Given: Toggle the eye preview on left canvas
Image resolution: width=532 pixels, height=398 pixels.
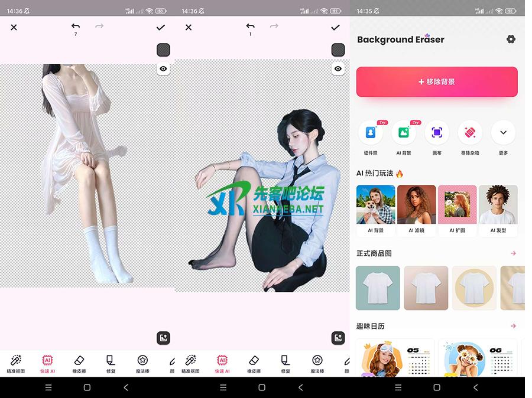Looking at the screenshot, I should [x=163, y=69].
